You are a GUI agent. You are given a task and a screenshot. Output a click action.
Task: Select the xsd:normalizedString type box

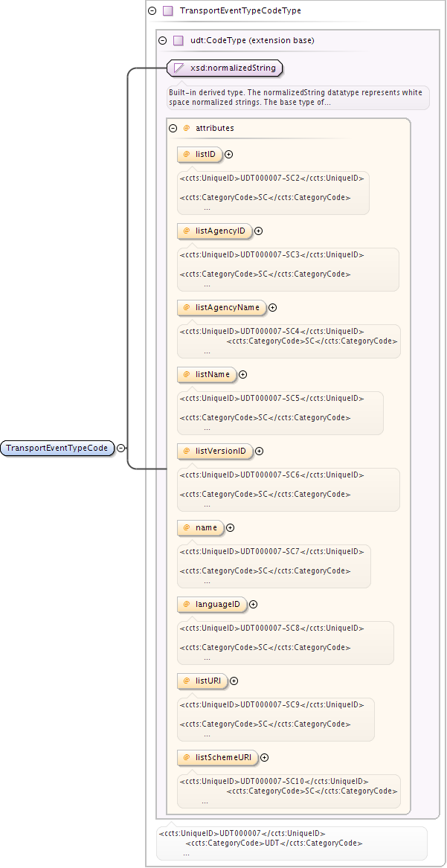[x=225, y=68]
